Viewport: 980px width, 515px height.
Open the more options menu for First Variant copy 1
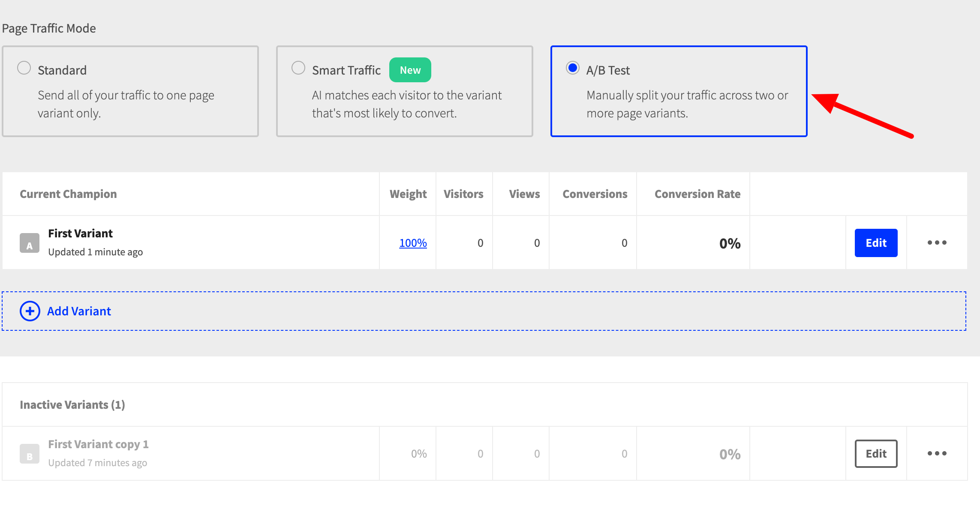point(937,453)
